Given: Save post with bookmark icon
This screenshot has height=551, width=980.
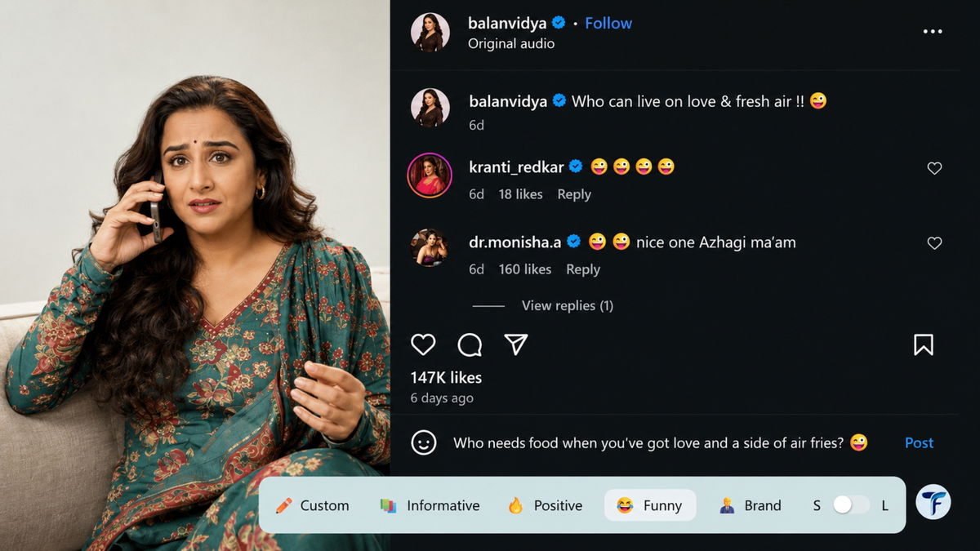Looking at the screenshot, I should 923,344.
